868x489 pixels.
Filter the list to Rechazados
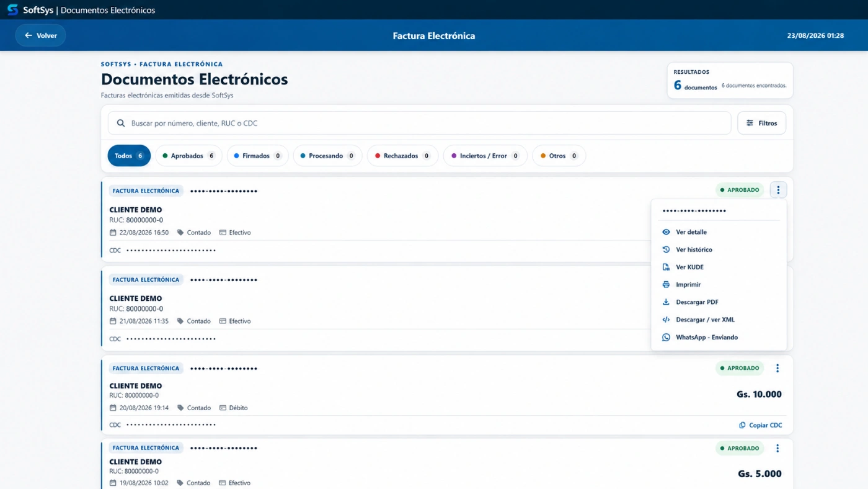tap(402, 156)
